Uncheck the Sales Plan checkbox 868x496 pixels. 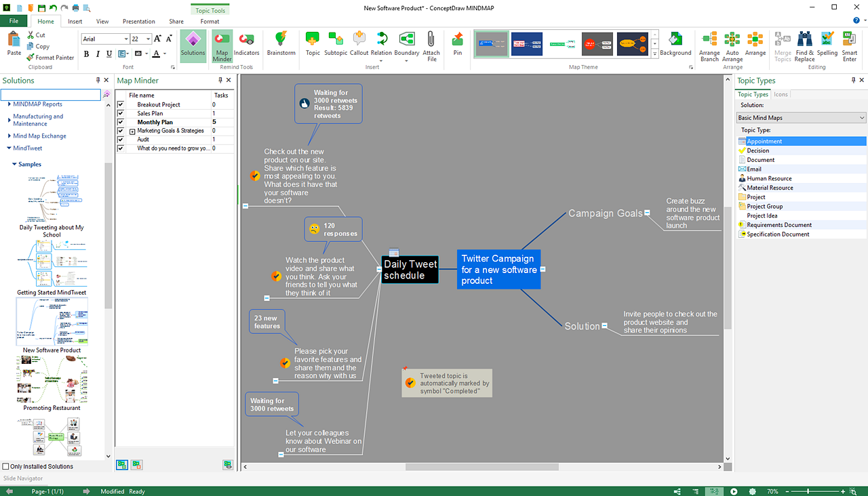121,114
